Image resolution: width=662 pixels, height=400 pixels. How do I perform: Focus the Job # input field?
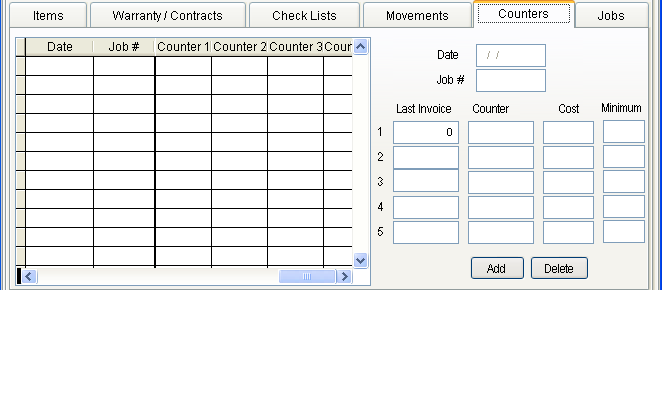[510, 80]
